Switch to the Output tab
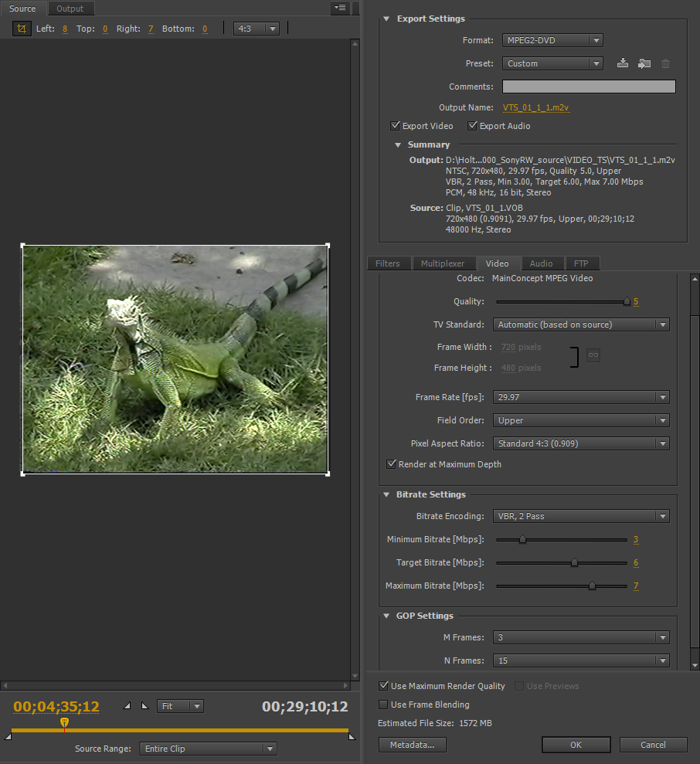This screenshot has height=764, width=700. pyautogui.click(x=70, y=8)
